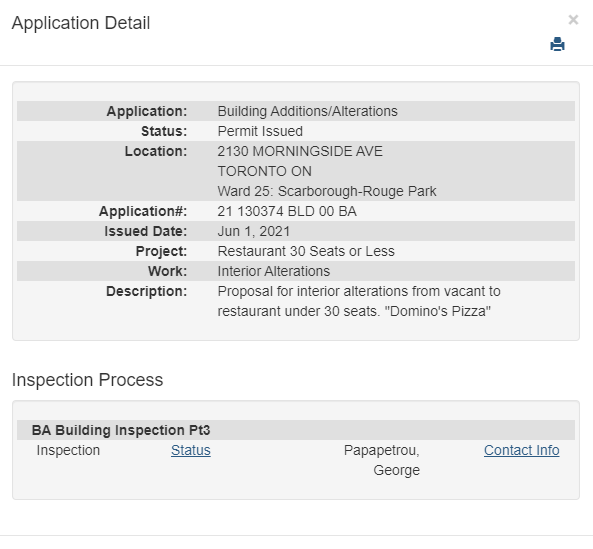The image size is (593, 549).
Task: Open the Contact Info link
Action: 522,450
